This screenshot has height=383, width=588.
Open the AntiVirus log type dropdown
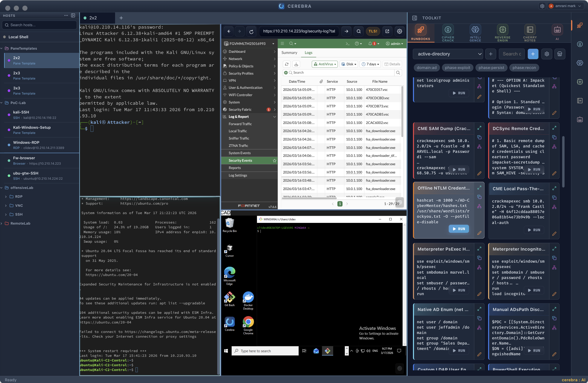(324, 64)
